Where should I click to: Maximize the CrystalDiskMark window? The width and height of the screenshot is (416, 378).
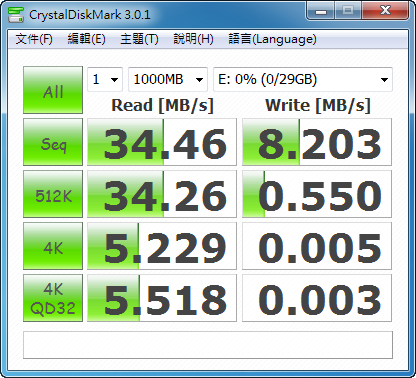point(348,11)
